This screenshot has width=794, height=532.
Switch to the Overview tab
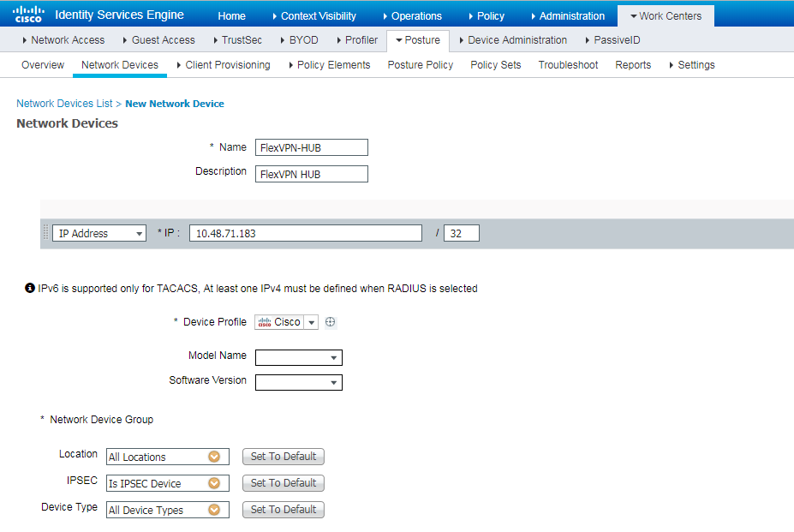point(43,65)
